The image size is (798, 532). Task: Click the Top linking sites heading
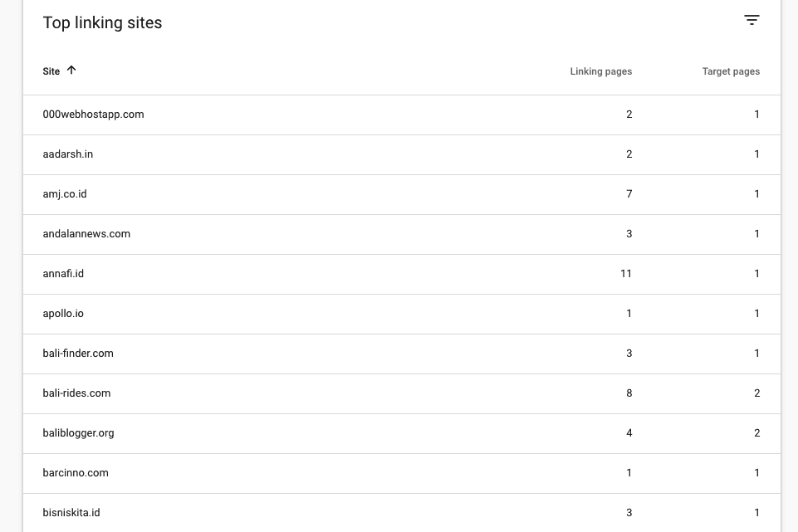click(x=102, y=23)
